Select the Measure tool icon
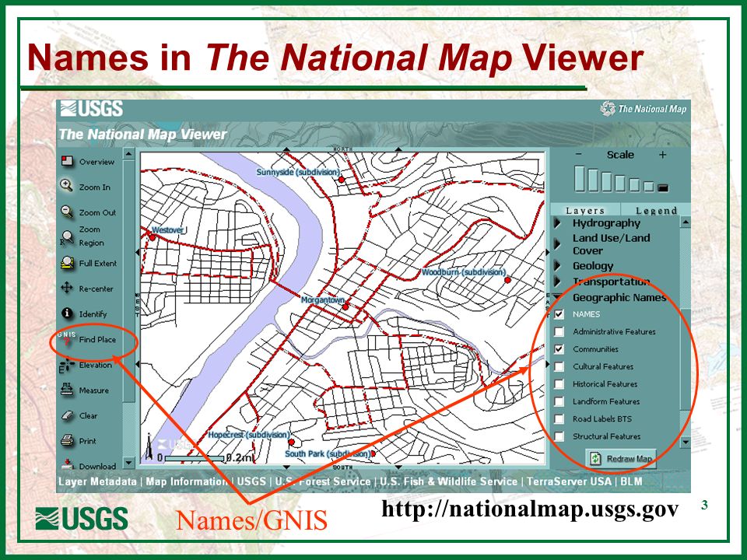This screenshot has width=747, height=560. click(x=67, y=390)
